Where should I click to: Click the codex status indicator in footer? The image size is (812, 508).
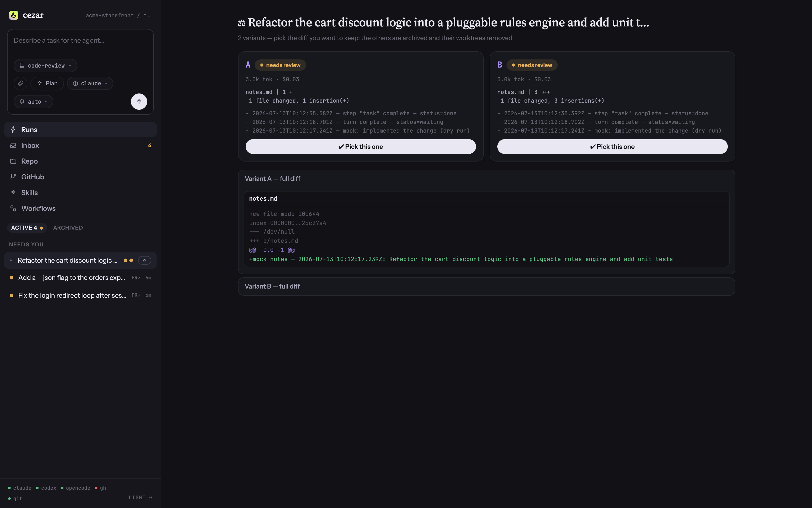coord(46,488)
